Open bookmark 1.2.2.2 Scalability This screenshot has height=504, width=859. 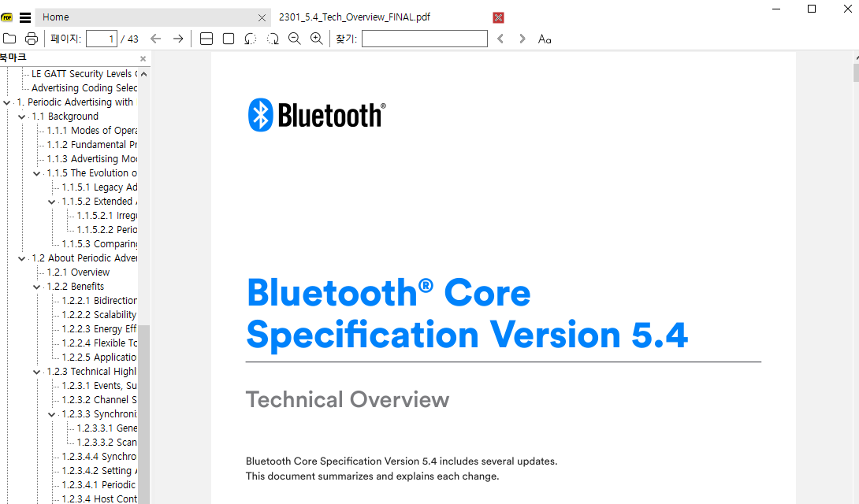[x=99, y=315]
